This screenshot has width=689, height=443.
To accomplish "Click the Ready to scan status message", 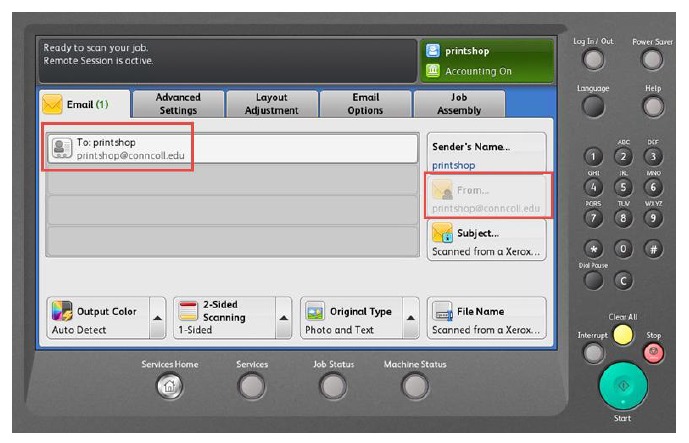I will coord(95,48).
